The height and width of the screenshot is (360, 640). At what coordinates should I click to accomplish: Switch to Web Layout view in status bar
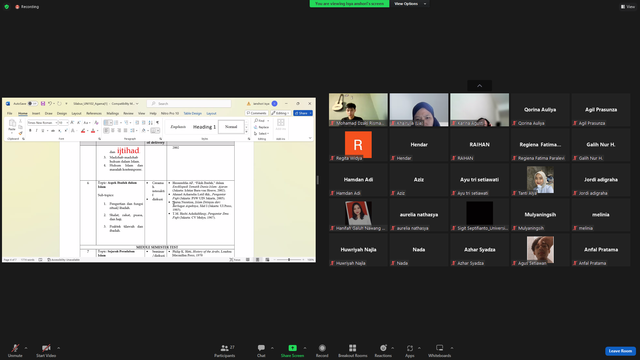pyautogui.click(x=267, y=260)
